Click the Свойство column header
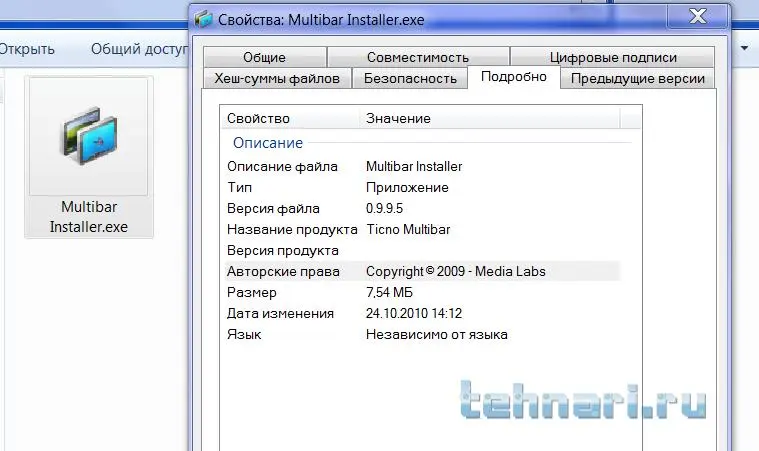 pyautogui.click(x=290, y=119)
